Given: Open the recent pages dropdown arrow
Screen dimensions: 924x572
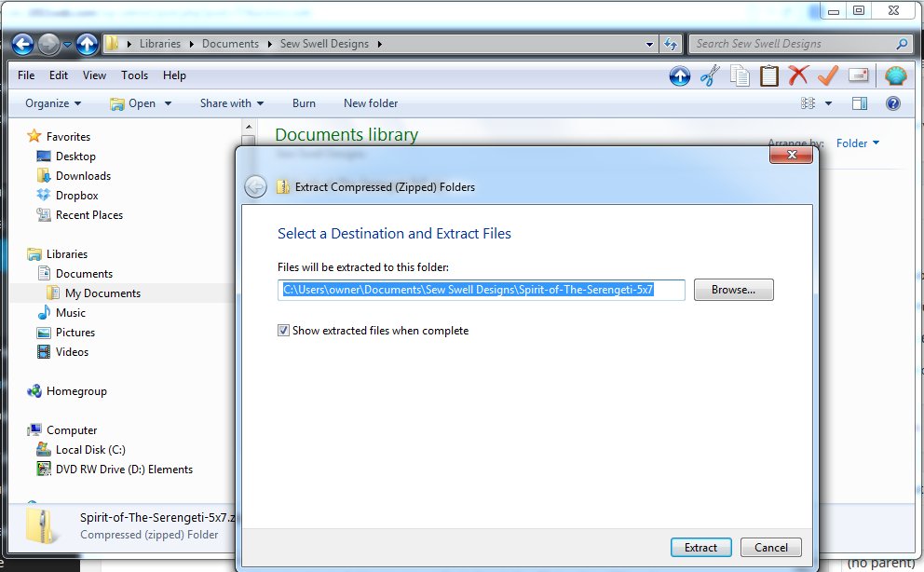Looking at the screenshot, I should pos(67,45).
